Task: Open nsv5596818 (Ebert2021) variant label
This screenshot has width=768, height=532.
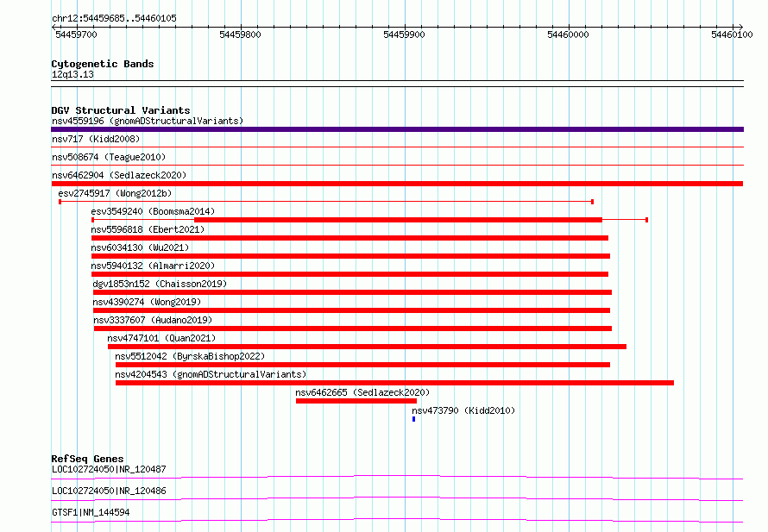Action: pos(148,229)
